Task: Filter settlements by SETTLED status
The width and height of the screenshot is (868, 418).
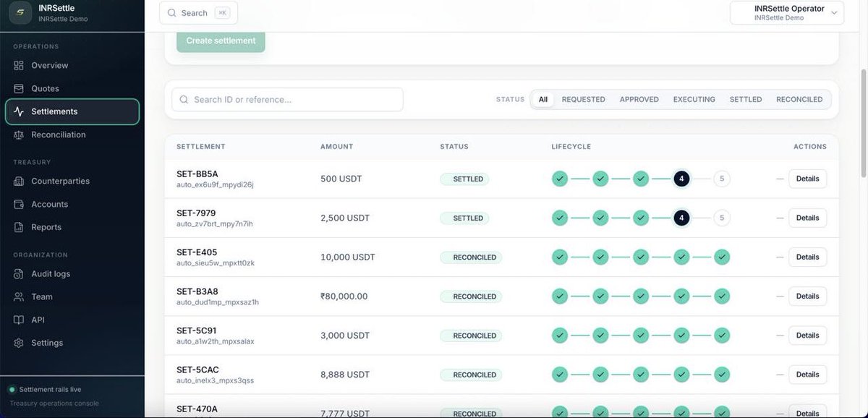Action: click(x=746, y=100)
